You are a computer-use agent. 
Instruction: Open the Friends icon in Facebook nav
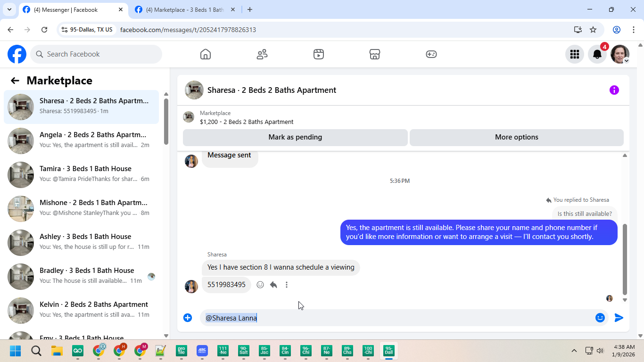(x=262, y=54)
